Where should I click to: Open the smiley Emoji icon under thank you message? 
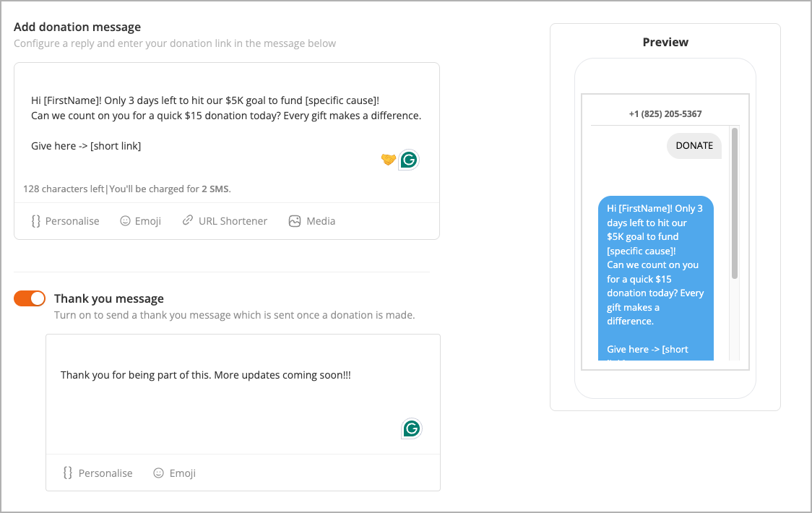point(158,473)
